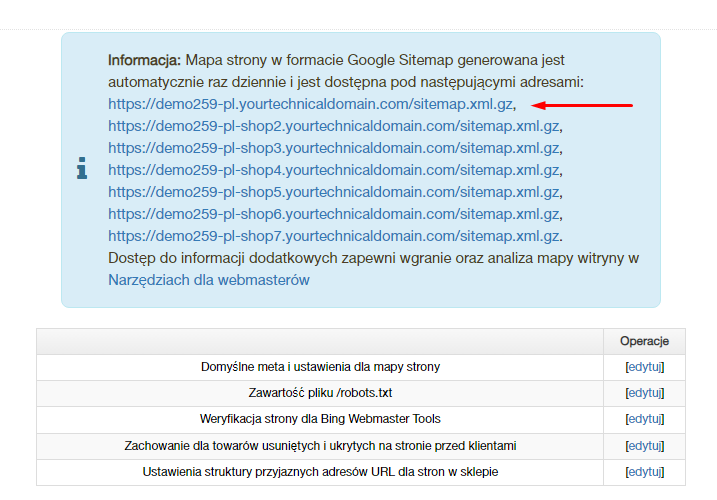Follow the Narzędziach dla webmasterów link
The height and width of the screenshot is (500, 717).
click(209, 280)
